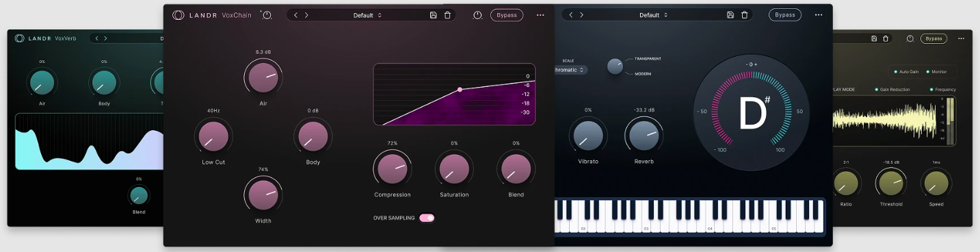Click the VoxChain Air knob

pos(263,77)
